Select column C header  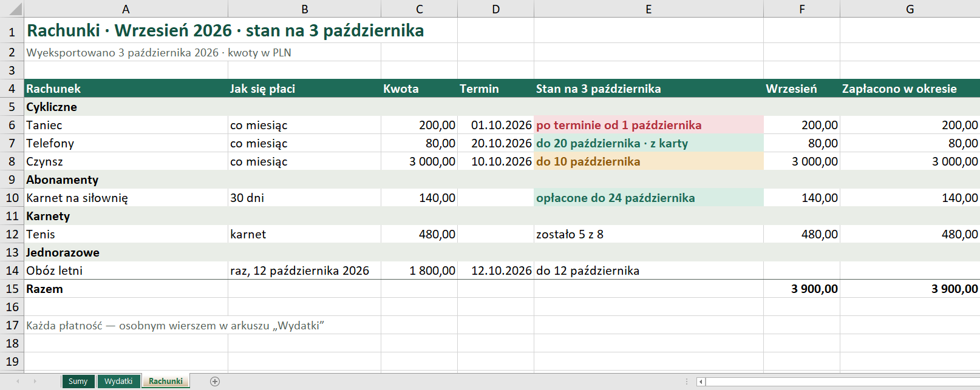pyautogui.click(x=420, y=8)
